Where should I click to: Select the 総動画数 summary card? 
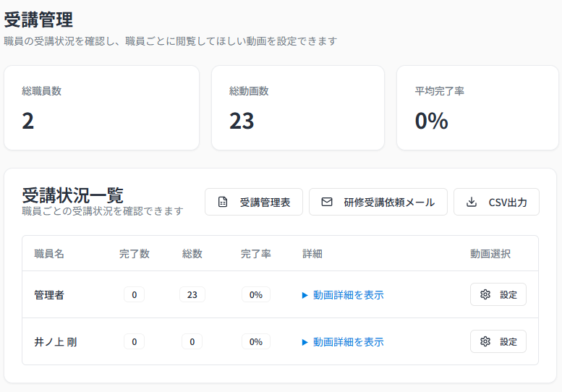[297, 108]
